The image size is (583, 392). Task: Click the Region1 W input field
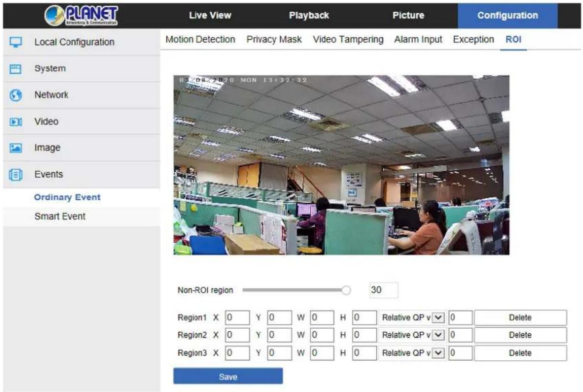tap(322, 318)
